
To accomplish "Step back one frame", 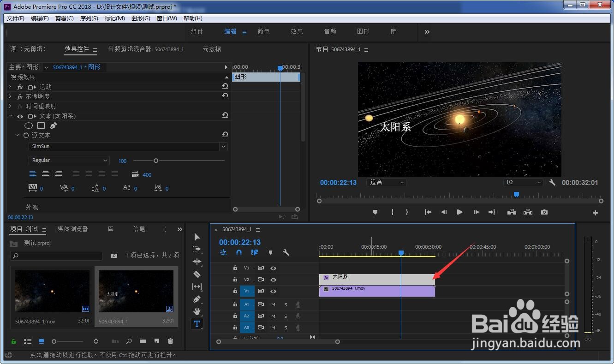I will (444, 212).
